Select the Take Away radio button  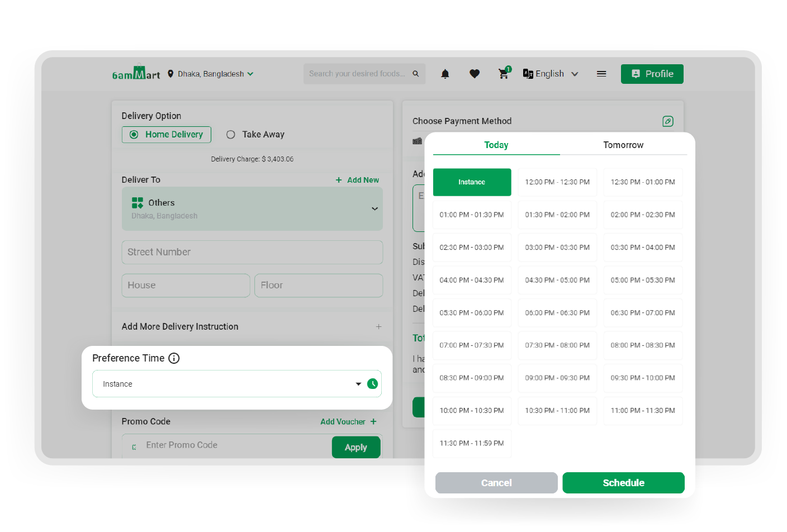[x=231, y=135]
